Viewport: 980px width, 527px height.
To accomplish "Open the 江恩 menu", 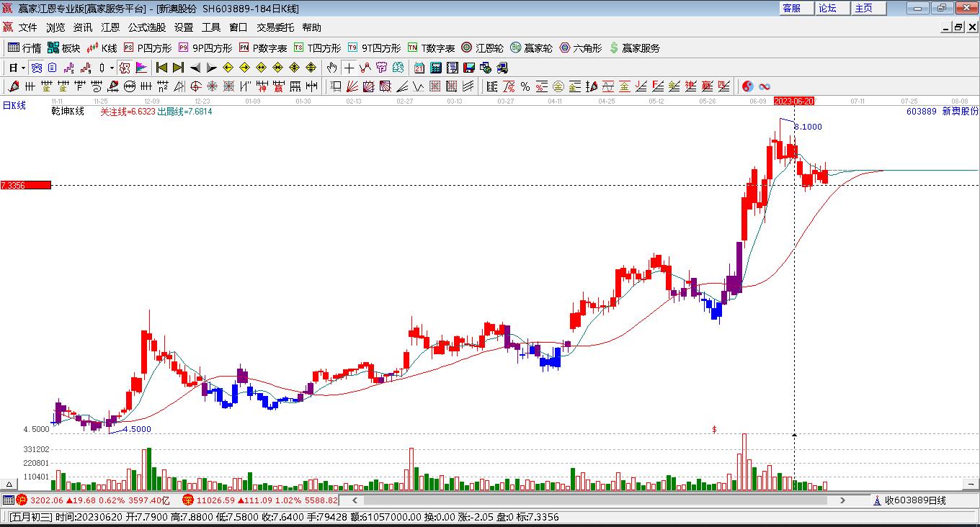I will click(x=110, y=27).
